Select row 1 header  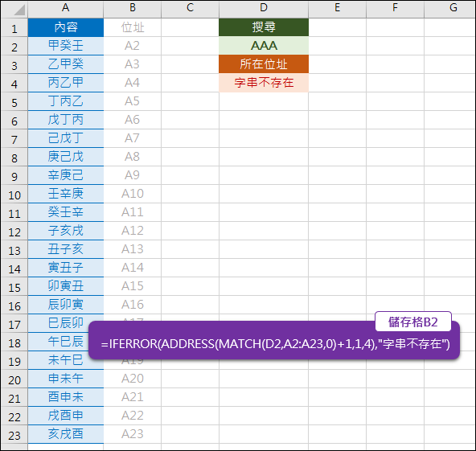pos(14,28)
